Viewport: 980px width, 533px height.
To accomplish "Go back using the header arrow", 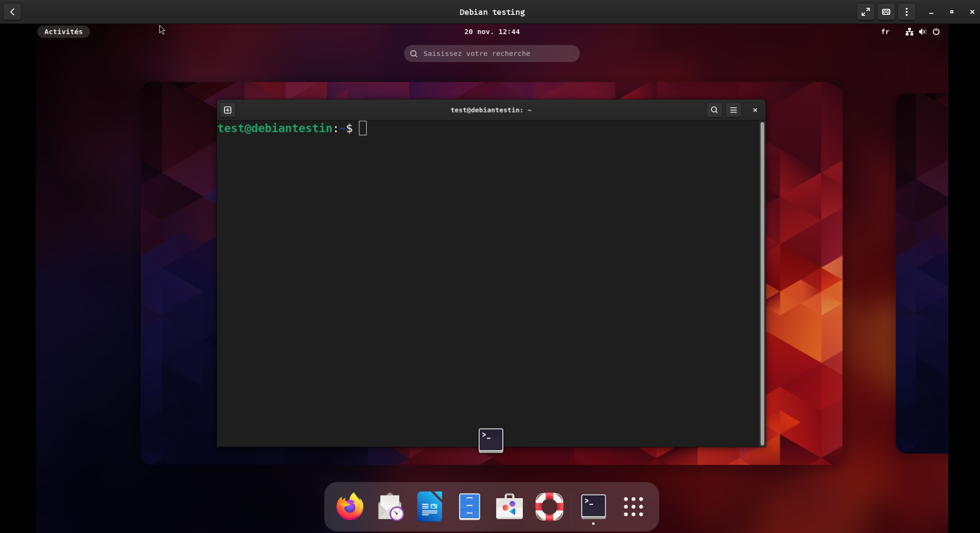I will click(12, 12).
